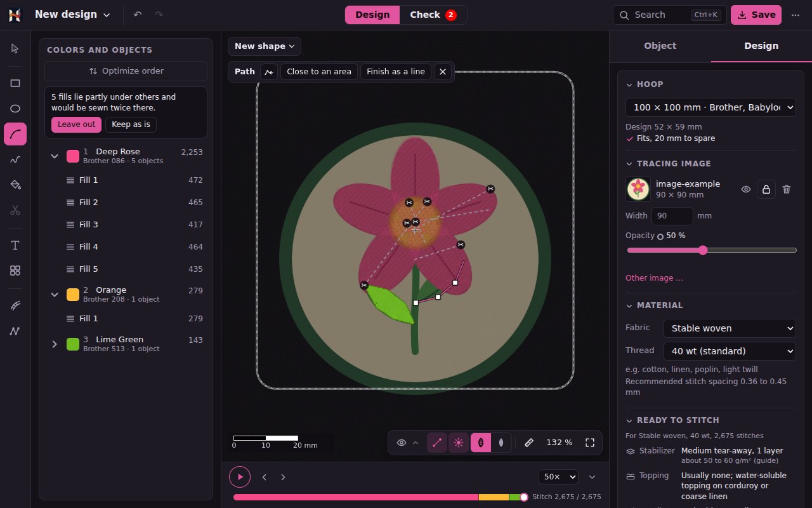Toggle the tracing image lock
The image size is (812, 508).
(766, 189)
